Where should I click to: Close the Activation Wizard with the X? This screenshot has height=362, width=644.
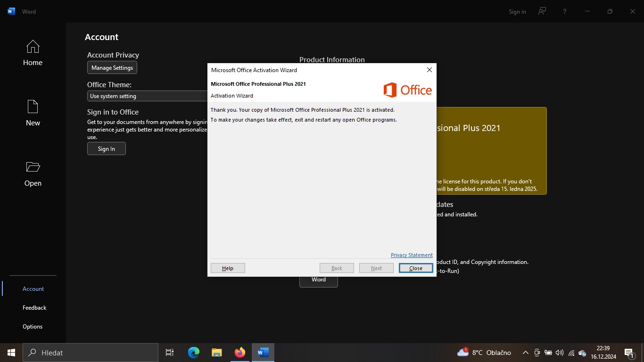(429, 70)
